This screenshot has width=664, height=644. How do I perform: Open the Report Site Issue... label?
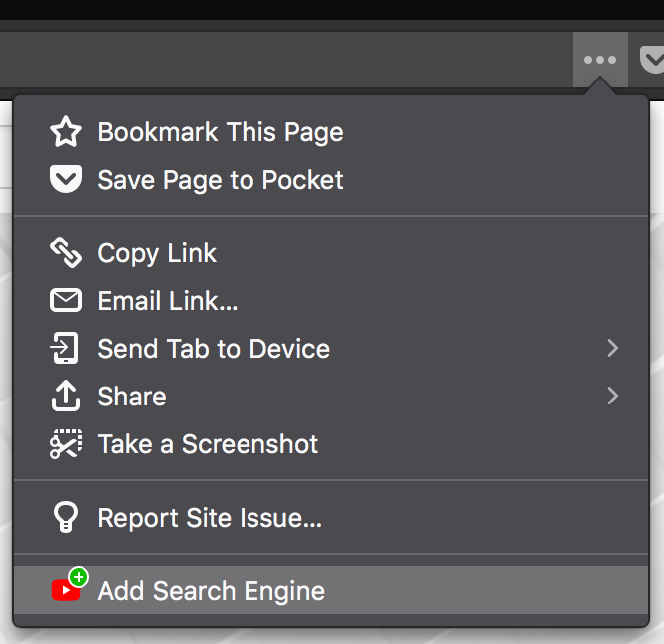(x=210, y=518)
